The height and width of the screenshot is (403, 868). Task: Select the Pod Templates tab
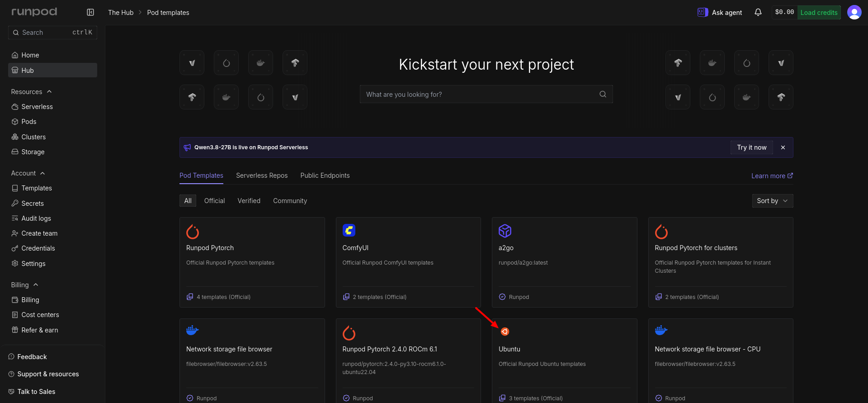201,175
